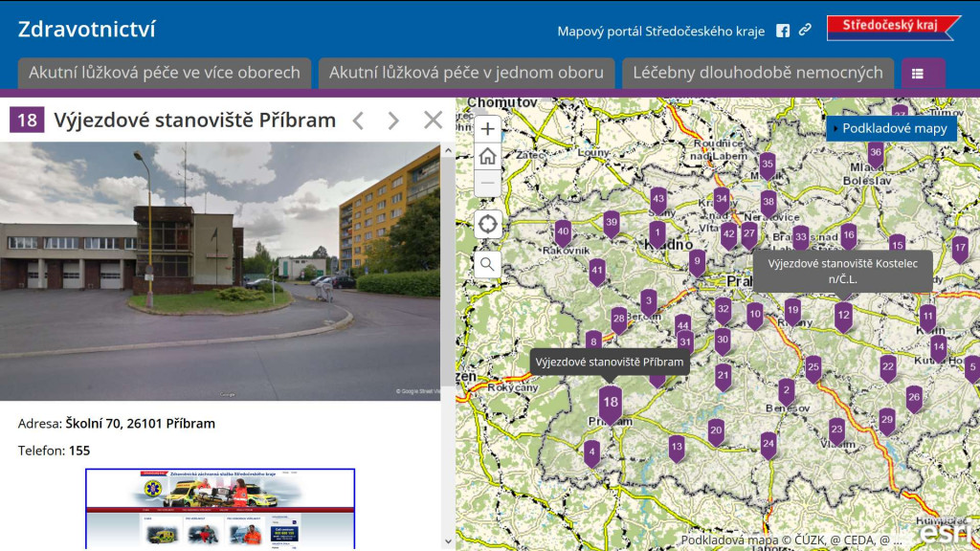Screen dimensions: 980x551
Task: Expand the Podkladové mapy basemap panel
Action: (891, 128)
